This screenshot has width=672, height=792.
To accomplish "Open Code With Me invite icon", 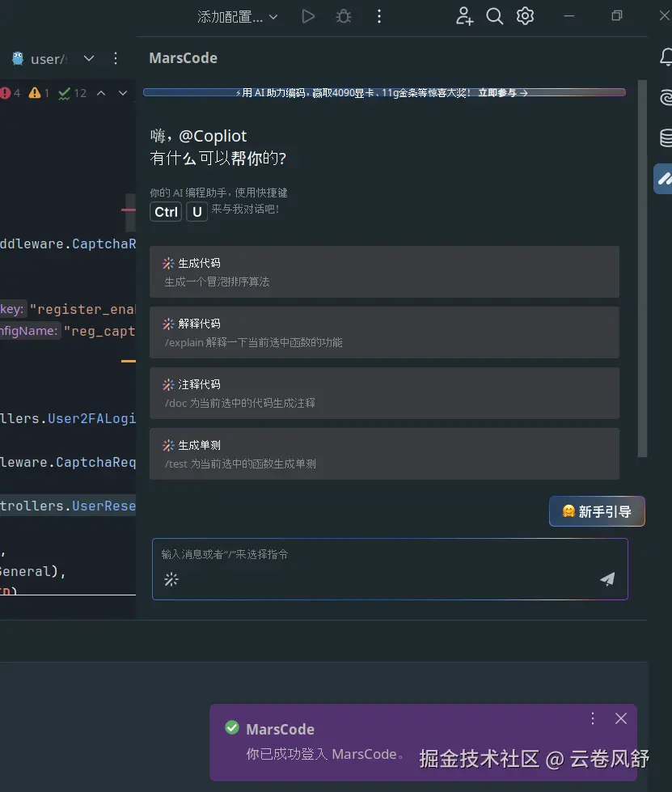I will click(464, 16).
